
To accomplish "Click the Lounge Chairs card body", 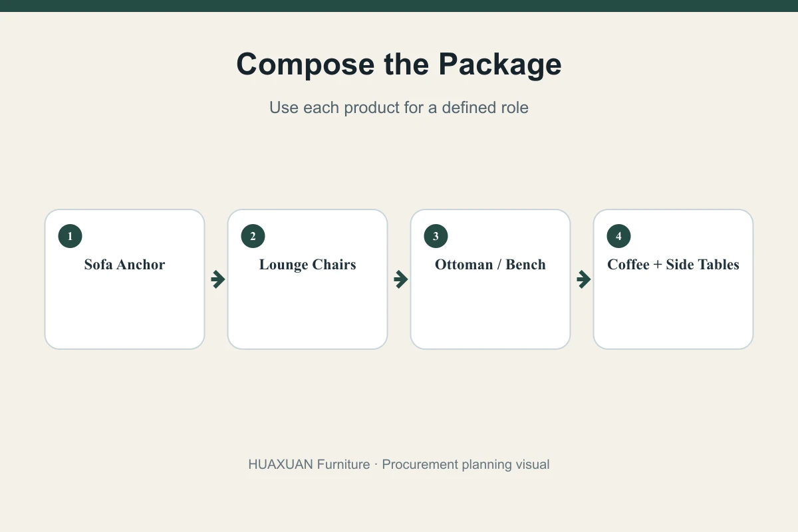I will coord(307,279).
